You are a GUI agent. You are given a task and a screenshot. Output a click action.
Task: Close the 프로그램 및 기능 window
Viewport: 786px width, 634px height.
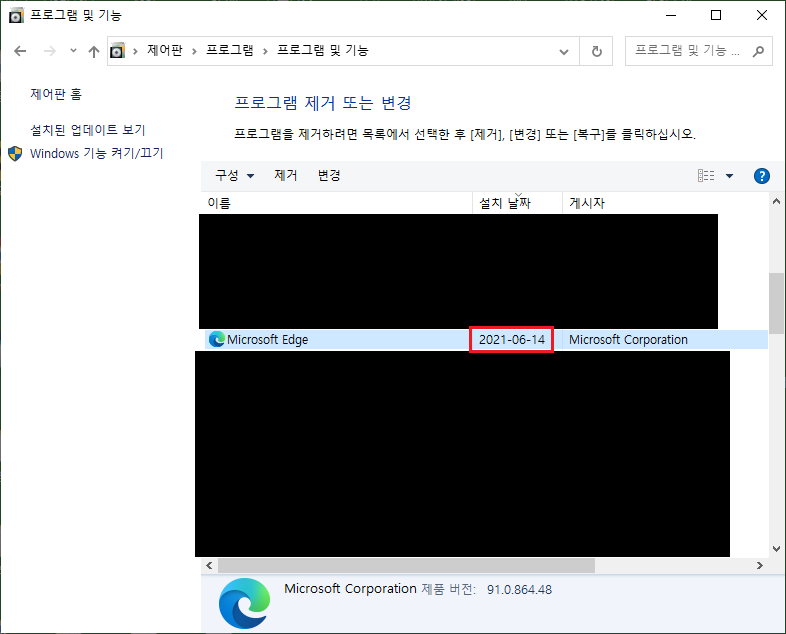coord(761,16)
